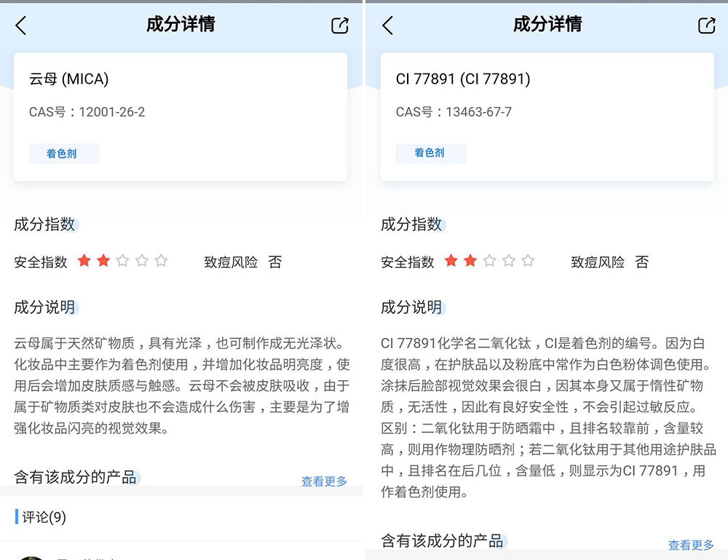728x560 pixels.
Task: Click the back arrow on the mica detail page
Action: [x=20, y=24]
